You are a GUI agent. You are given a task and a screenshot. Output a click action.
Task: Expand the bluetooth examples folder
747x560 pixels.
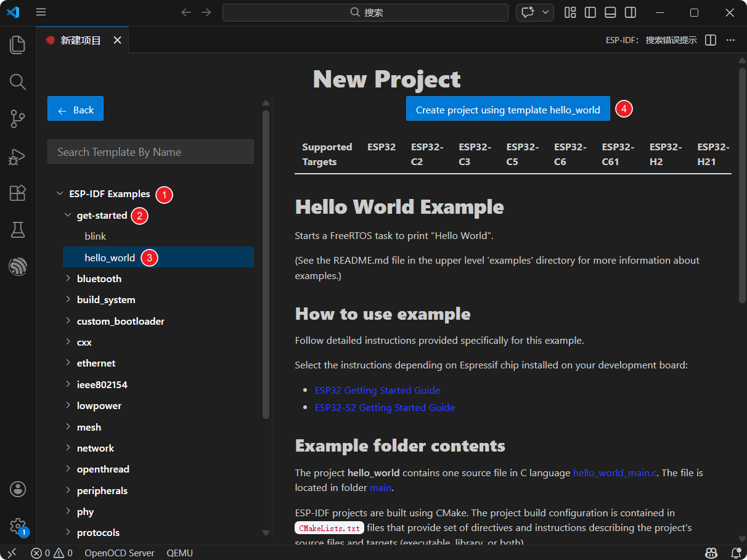click(x=99, y=278)
